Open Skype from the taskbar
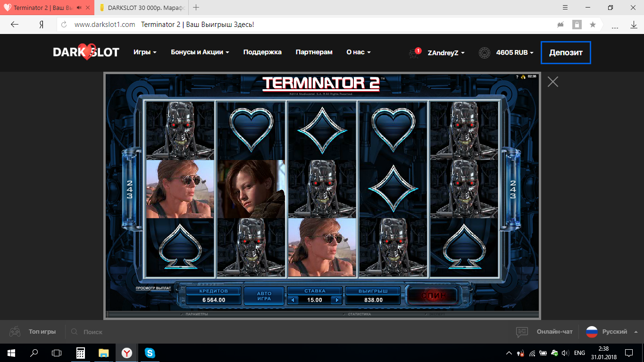The image size is (644, 362). (x=150, y=353)
